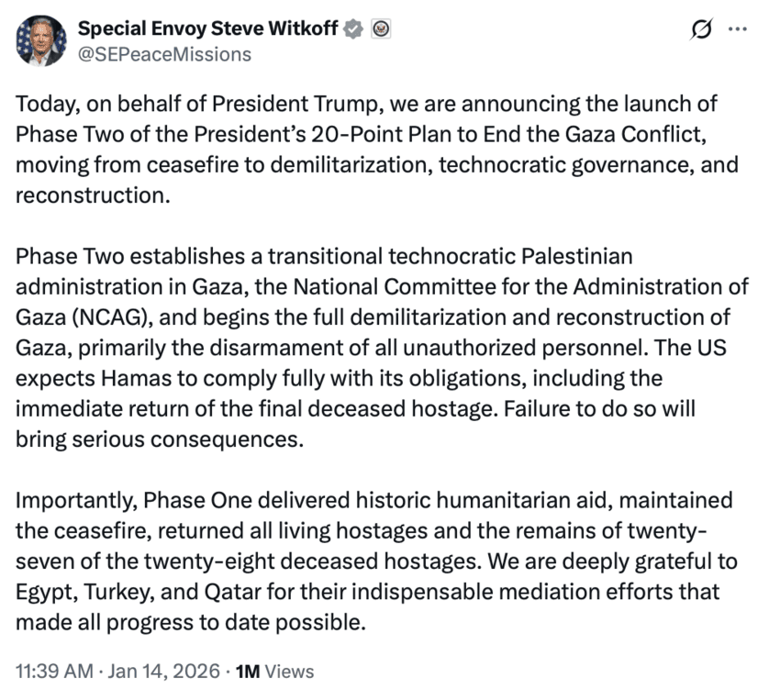Click the word "Importantly" starting the third paragraph
This screenshot has width=769, height=700.
pyautogui.click(x=71, y=501)
